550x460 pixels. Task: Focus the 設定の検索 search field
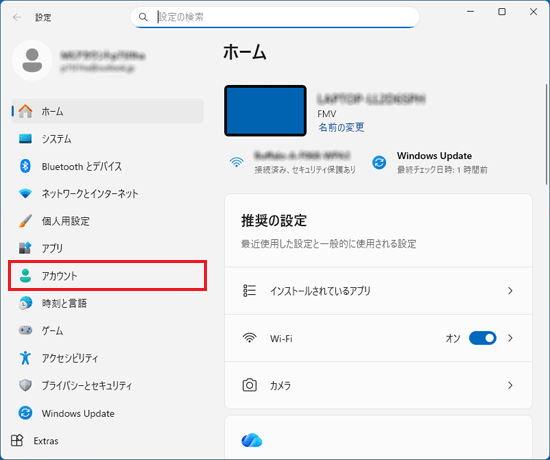(x=275, y=17)
